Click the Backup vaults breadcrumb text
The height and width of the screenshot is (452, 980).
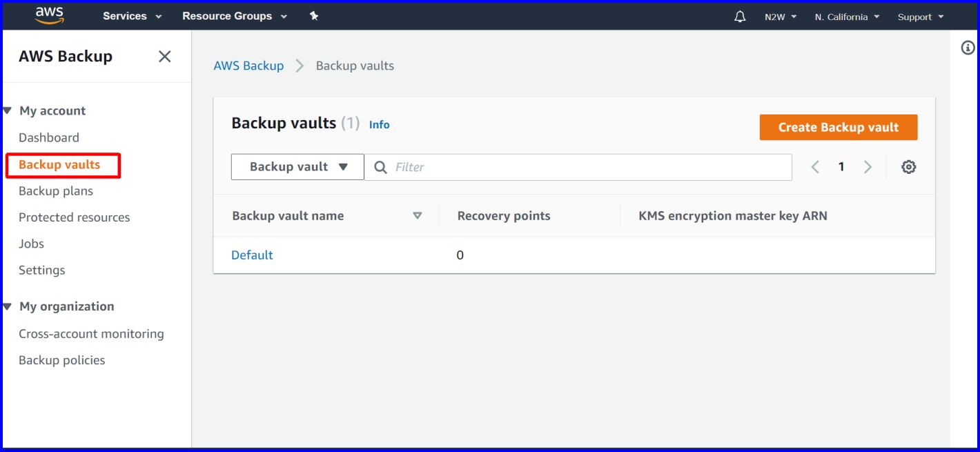(355, 66)
